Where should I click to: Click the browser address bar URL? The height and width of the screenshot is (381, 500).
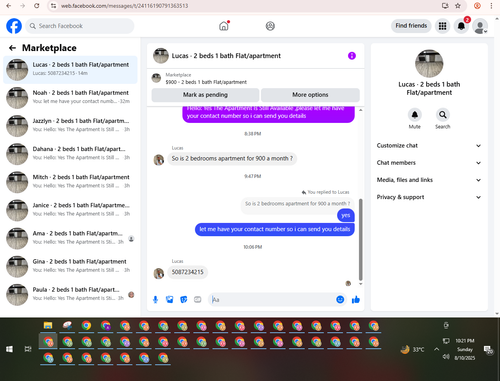pos(124,6)
